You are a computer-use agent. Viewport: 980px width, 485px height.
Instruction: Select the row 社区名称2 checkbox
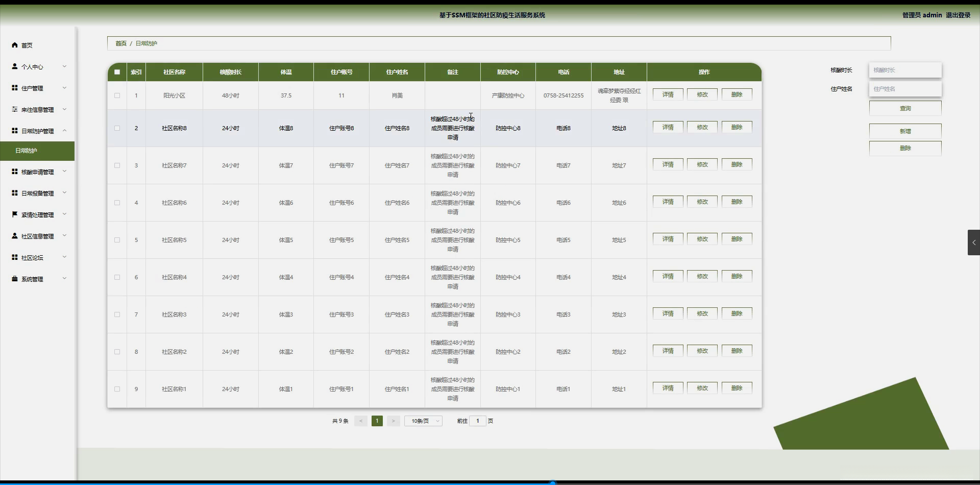pyautogui.click(x=117, y=352)
